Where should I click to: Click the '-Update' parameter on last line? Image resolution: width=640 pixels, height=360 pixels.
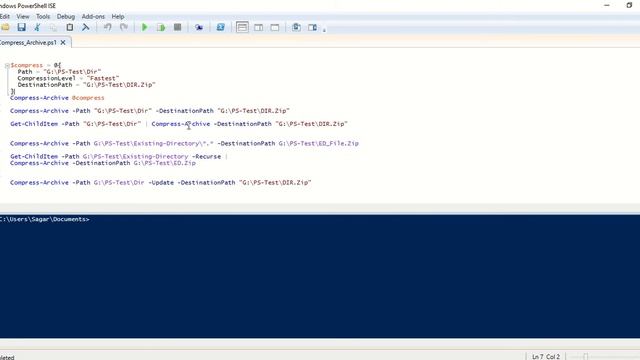pos(161,183)
